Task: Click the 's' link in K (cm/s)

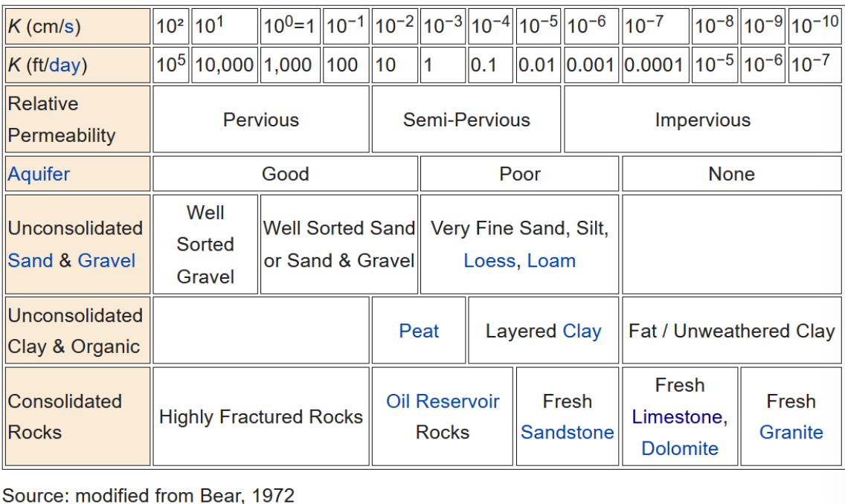Action: tap(68, 28)
